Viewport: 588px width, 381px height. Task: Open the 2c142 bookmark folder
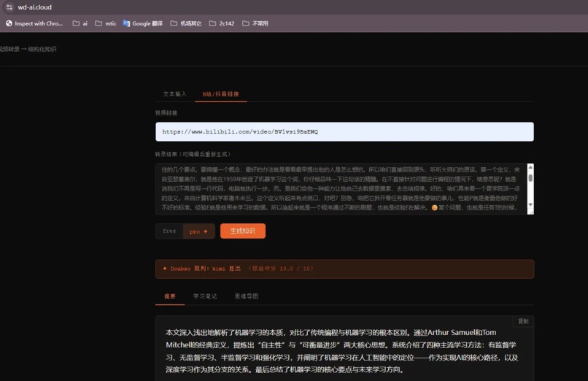tap(222, 23)
